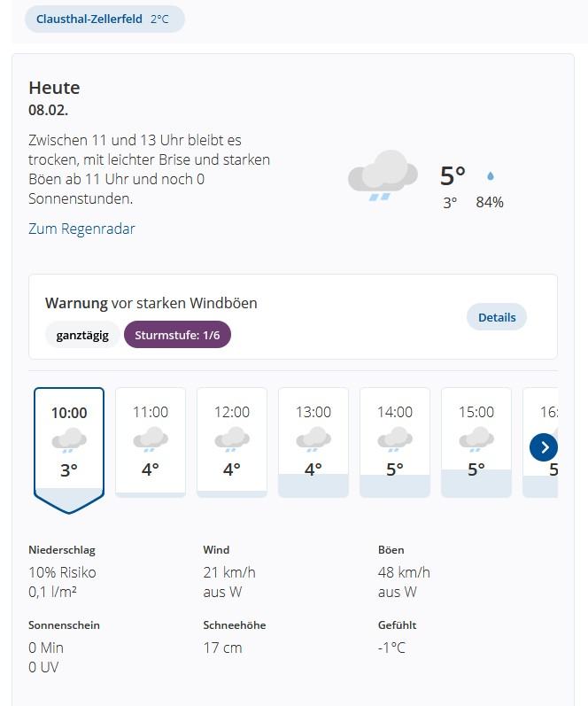The height and width of the screenshot is (706, 588).
Task: Click the cloud icon in the 12:00 card
Action: point(232,439)
